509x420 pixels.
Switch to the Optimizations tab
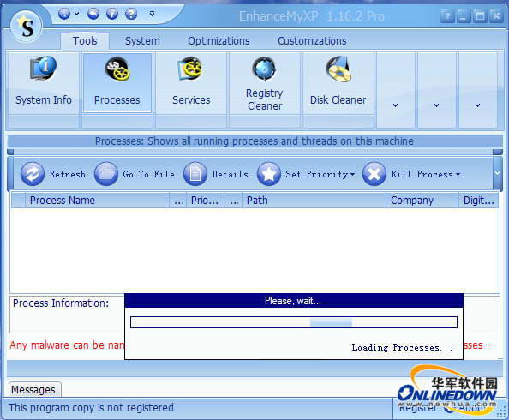coord(219,41)
